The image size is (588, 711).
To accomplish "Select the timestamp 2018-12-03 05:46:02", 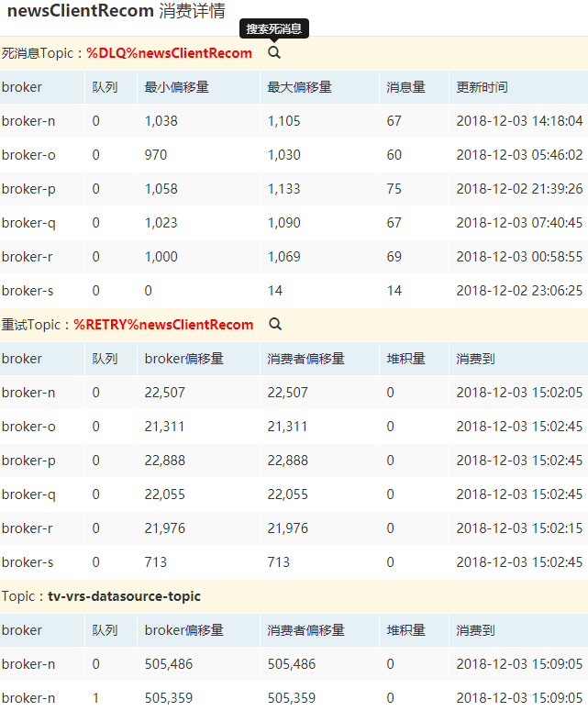I will pyautogui.click(x=519, y=155).
